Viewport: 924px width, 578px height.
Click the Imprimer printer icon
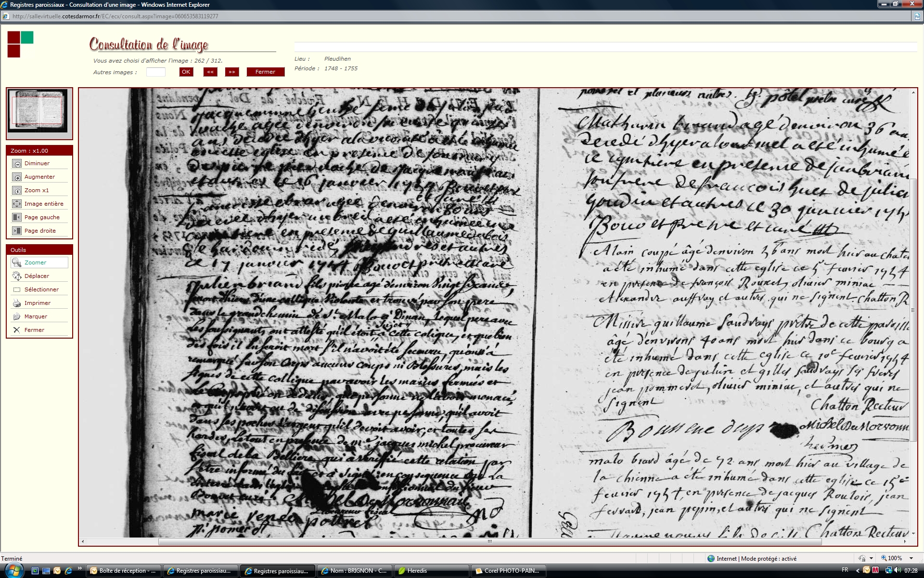tap(17, 303)
